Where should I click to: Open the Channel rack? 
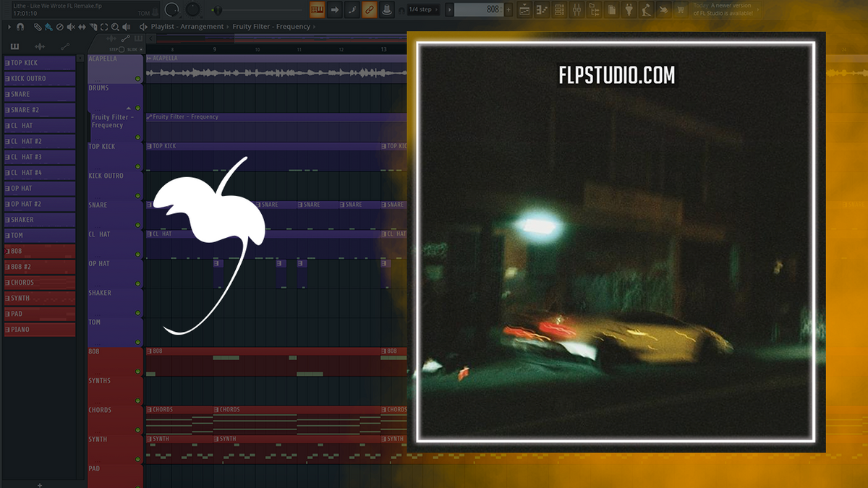click(559, 9)
